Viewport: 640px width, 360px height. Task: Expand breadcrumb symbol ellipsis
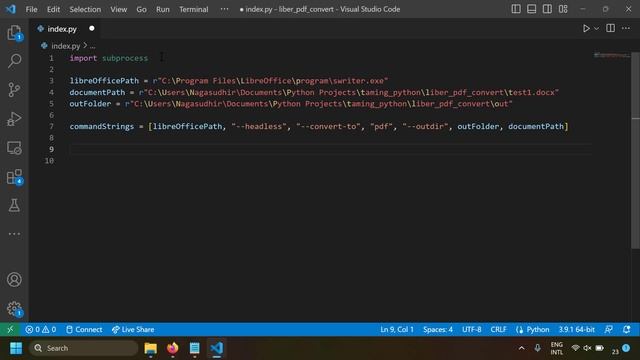93,46
